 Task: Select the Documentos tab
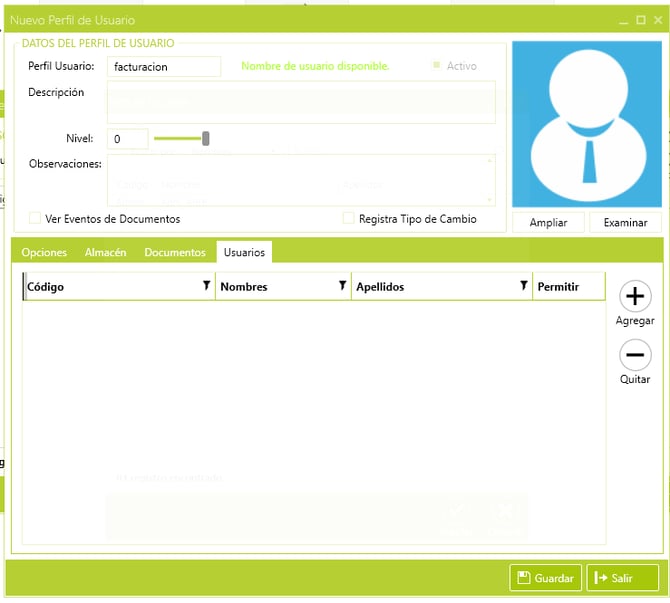(x=175, y=253)
